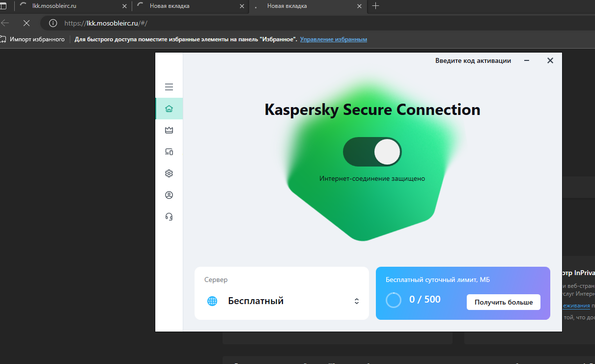Open a new browser tab with plus
The image size is (595, 364).
pos(376,6)
